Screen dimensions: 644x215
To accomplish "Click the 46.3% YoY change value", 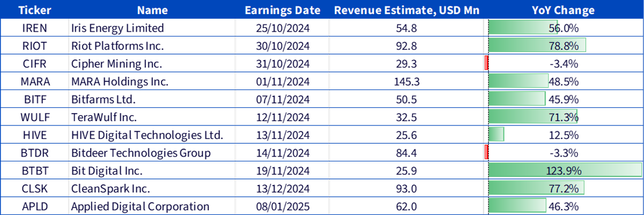I will click(x=563, y=206).
